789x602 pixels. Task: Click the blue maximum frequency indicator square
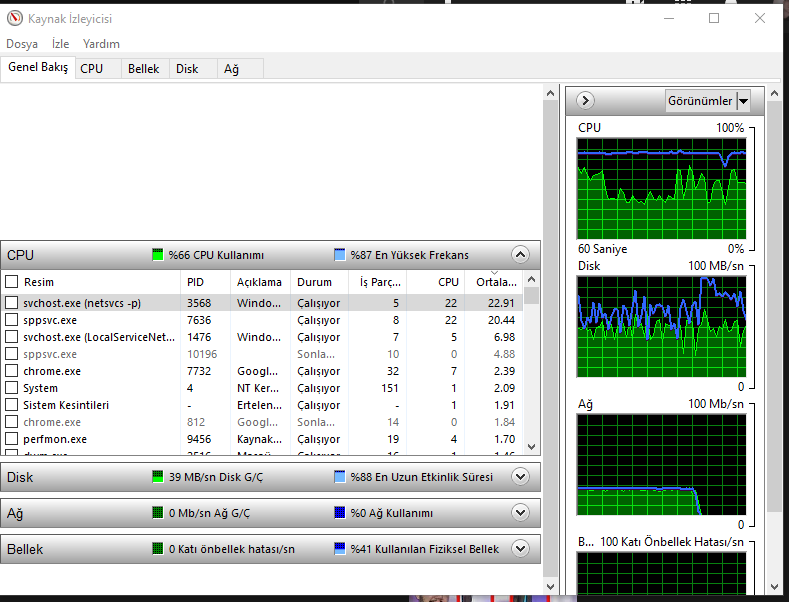(340, 255)
